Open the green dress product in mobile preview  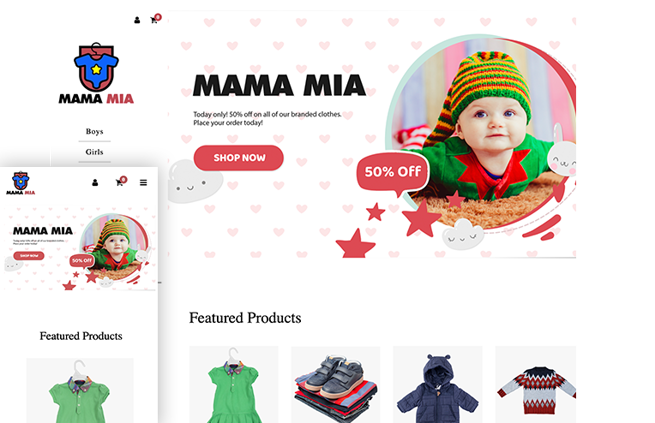pyautogui.click(x=80, y=390)
